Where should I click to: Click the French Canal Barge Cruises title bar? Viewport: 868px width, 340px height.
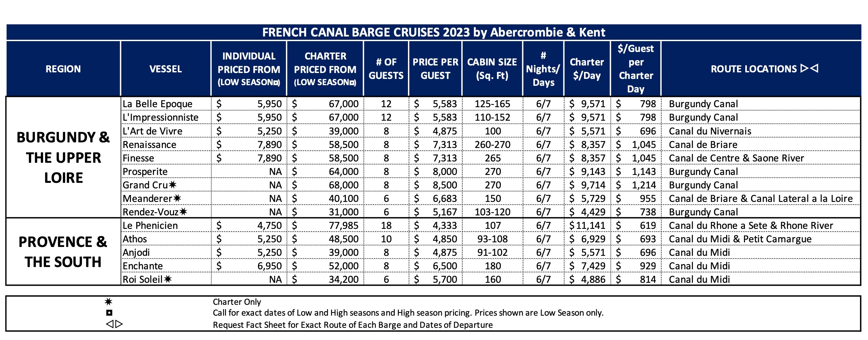pyautogui.click(x=434, y=32)
